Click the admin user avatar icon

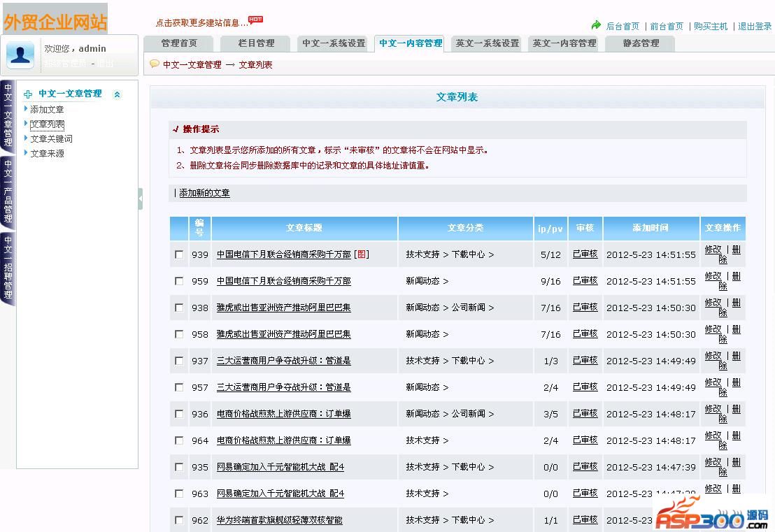pos(20,55)
